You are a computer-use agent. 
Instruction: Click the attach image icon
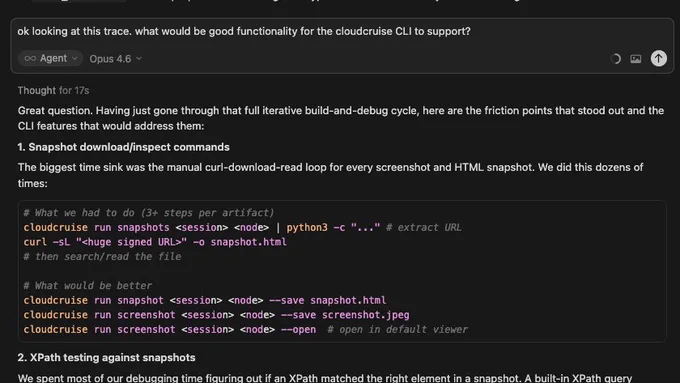pyautogui.click(x=635, y=59)
